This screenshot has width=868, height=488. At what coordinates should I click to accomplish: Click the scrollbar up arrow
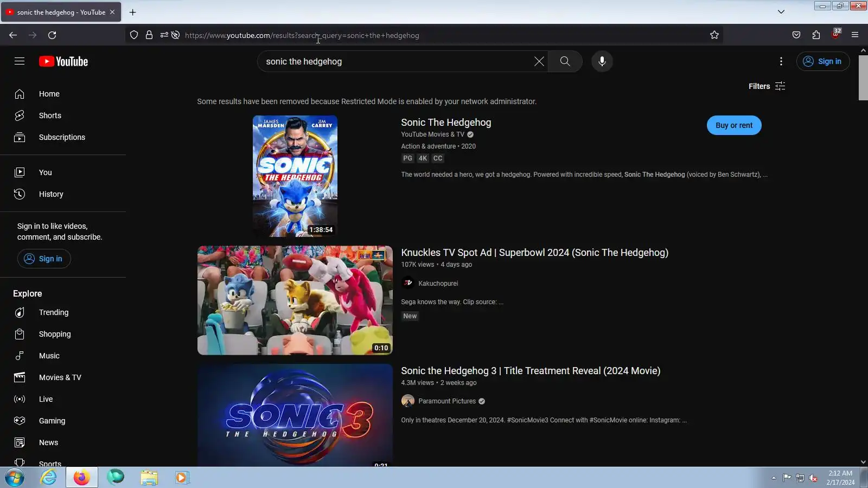(863, 50)
